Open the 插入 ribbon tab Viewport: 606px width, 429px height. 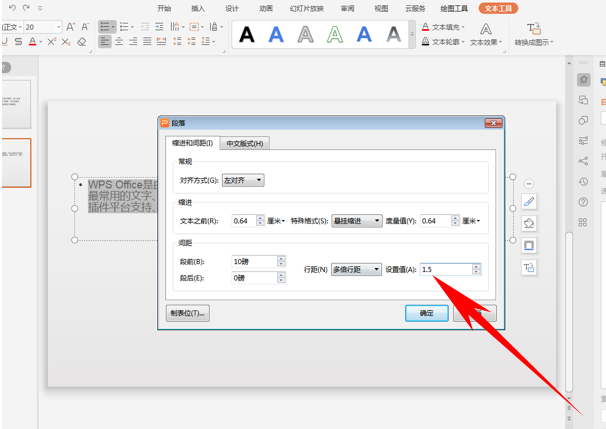pos(199,7)
